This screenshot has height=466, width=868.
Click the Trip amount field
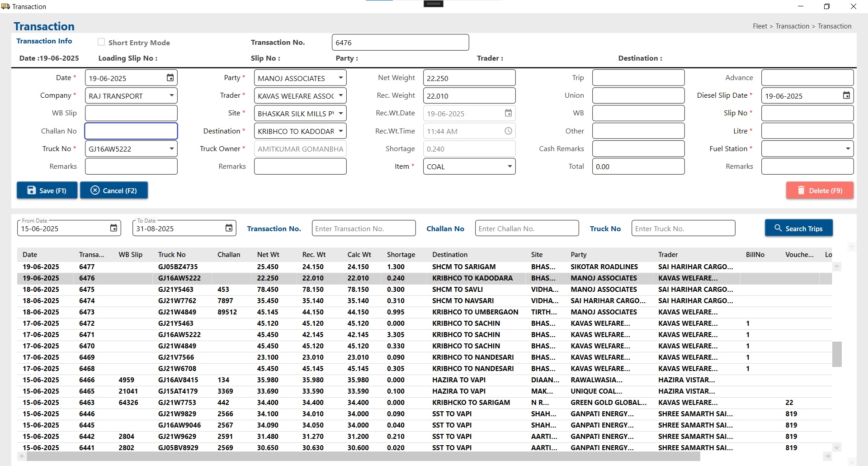click(638, 78)
